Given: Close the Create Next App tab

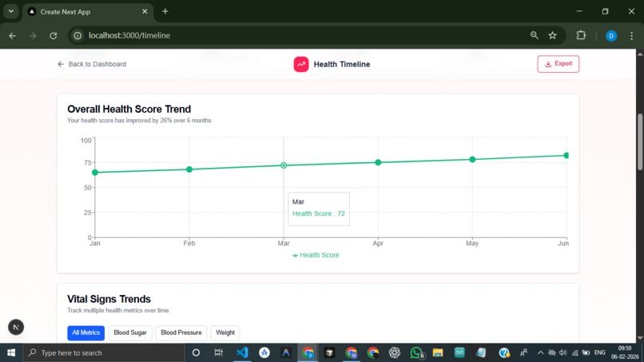Looking at the screenshot, I should [145, 11].
